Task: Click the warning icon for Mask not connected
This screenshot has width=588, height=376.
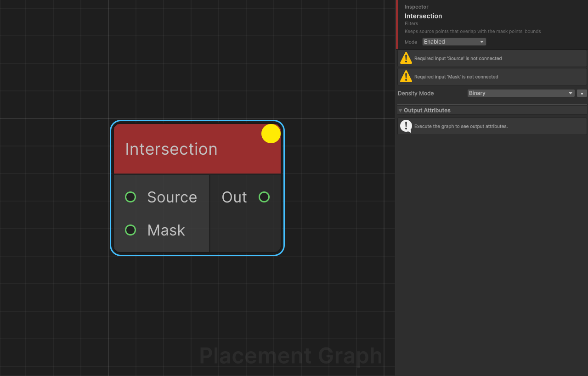Action: tap(406, 77)
